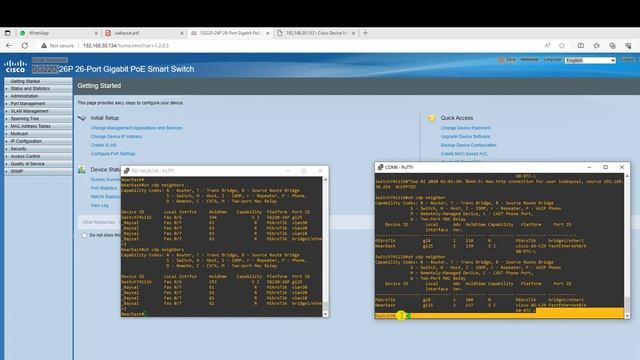
Task: Expand Access Control menu
Action: click(x=38, y=156)
